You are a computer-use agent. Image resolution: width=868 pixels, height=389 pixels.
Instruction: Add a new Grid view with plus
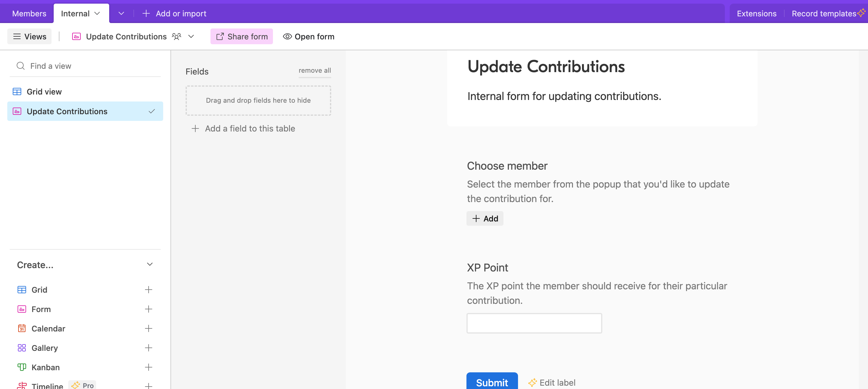click(x=148, y=290)
